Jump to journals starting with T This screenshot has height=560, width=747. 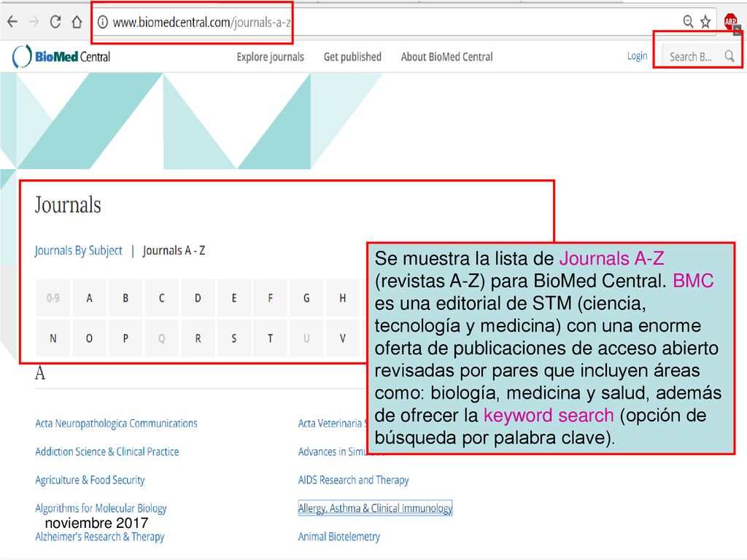click(x=270, y=338)
